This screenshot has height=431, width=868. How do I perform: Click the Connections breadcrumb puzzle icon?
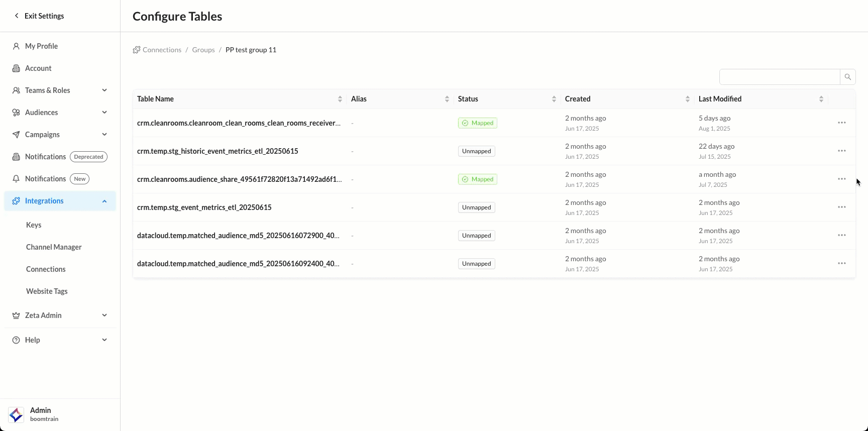(x=137, y=50)
